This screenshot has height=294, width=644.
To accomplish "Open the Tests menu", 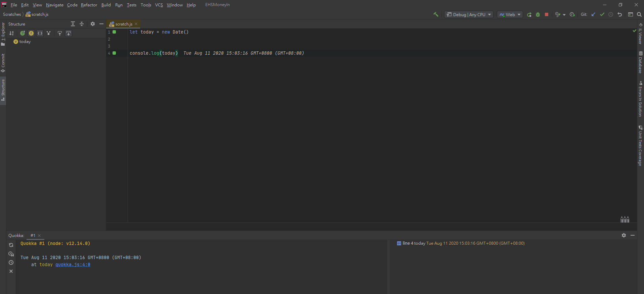I will pos(132,5).
